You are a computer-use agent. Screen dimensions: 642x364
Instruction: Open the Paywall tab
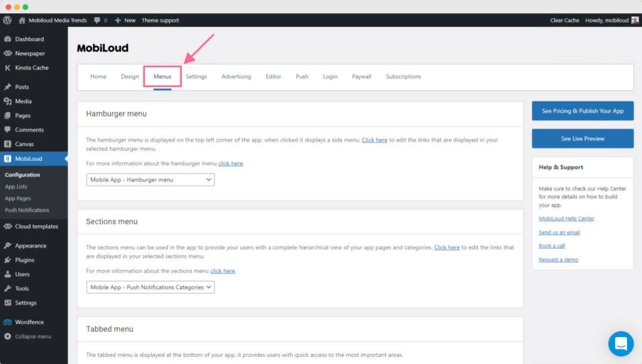pyautogui.click(x=362, y=76)
